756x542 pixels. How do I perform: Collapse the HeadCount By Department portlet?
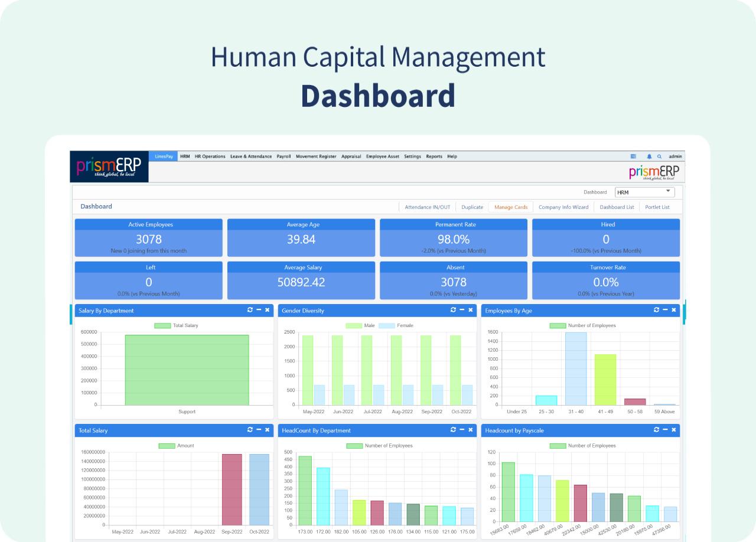pos(462,430)
